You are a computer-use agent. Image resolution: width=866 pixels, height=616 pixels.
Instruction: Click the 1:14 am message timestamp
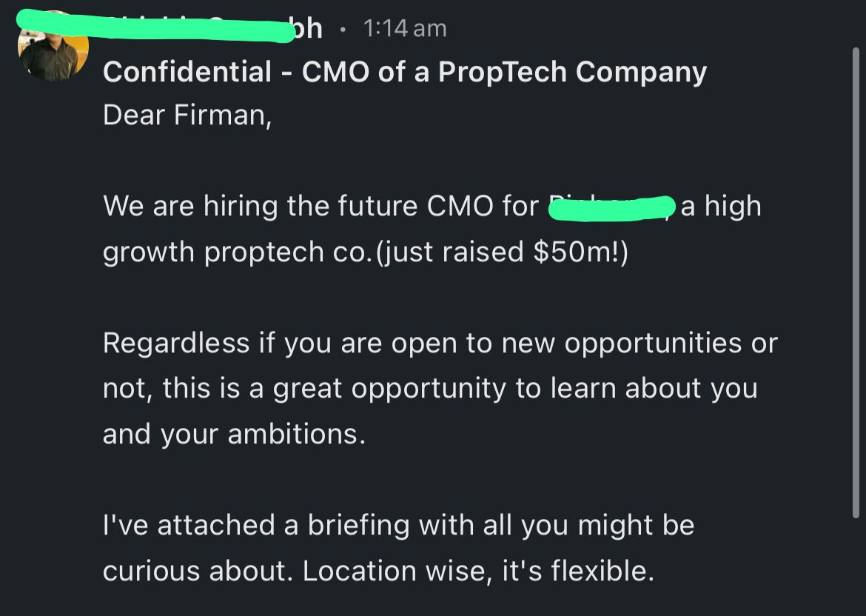pos(405,28)
